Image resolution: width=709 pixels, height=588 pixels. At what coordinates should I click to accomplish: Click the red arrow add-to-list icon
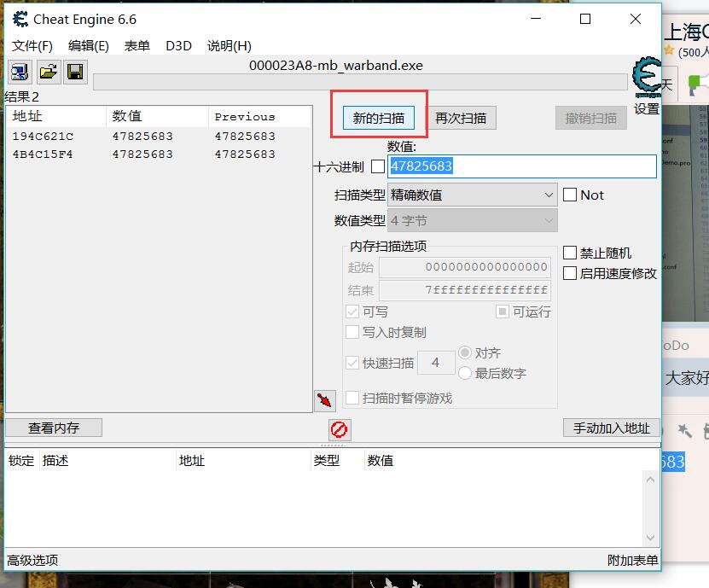[325, 401]
